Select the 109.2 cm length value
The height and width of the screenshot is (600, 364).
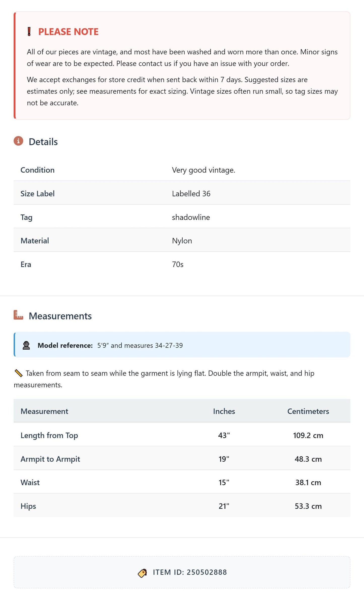click(308, 436)
